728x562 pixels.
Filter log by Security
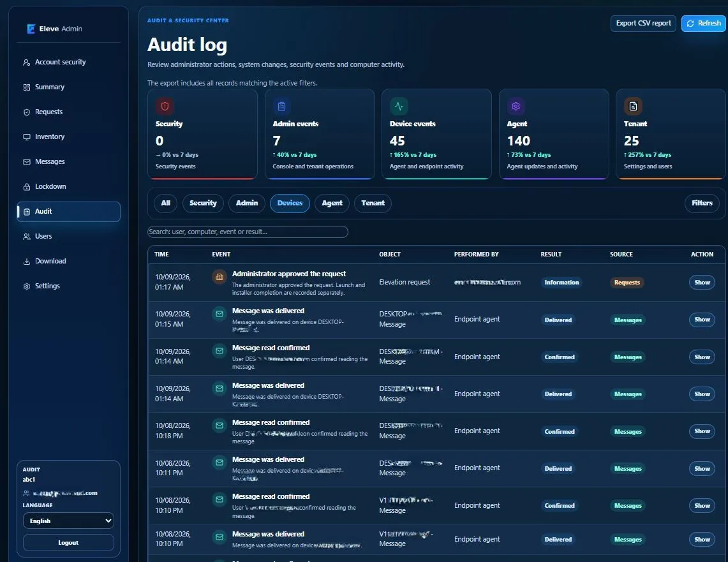(203, 203)
